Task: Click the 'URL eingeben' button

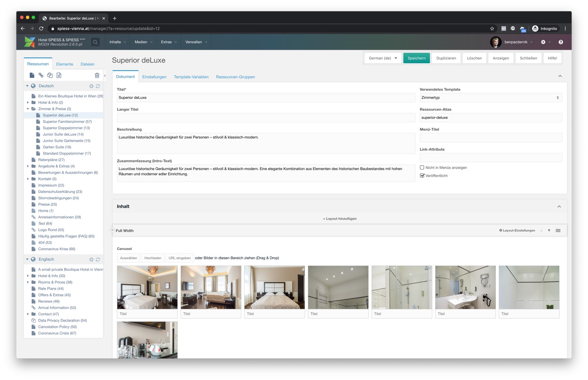Action: [x=180, y=258]
